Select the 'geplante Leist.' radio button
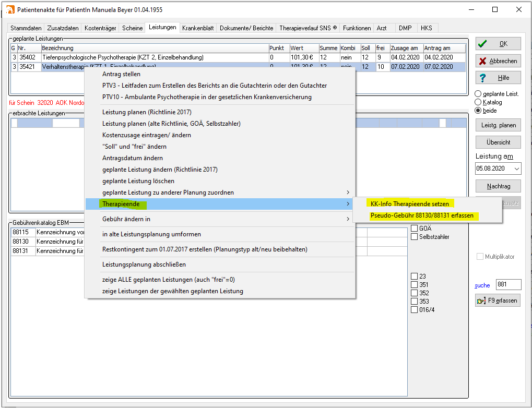Image resolution: width=532 pixels, height=409 pixels. [x=478, y=93]
